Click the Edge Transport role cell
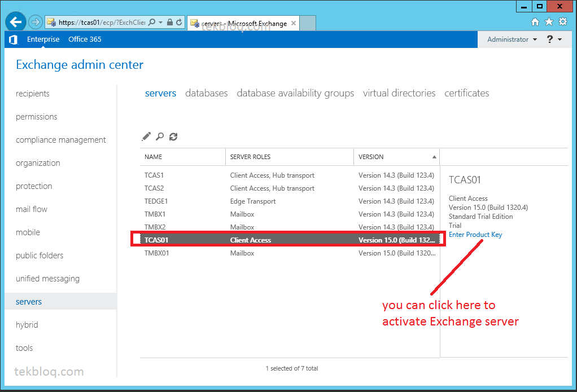 pyautogui.click(x=253, y=201)
